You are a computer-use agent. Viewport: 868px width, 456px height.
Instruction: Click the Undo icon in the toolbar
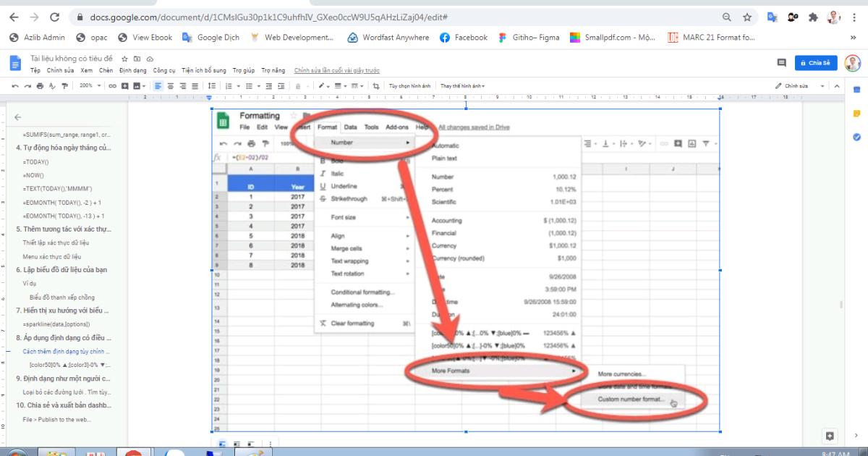16,86
